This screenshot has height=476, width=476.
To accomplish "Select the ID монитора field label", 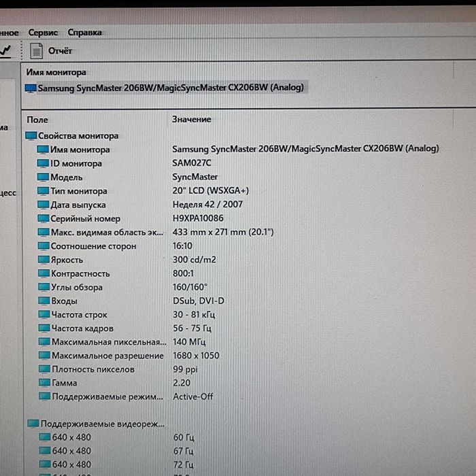I will pos(76,163).
